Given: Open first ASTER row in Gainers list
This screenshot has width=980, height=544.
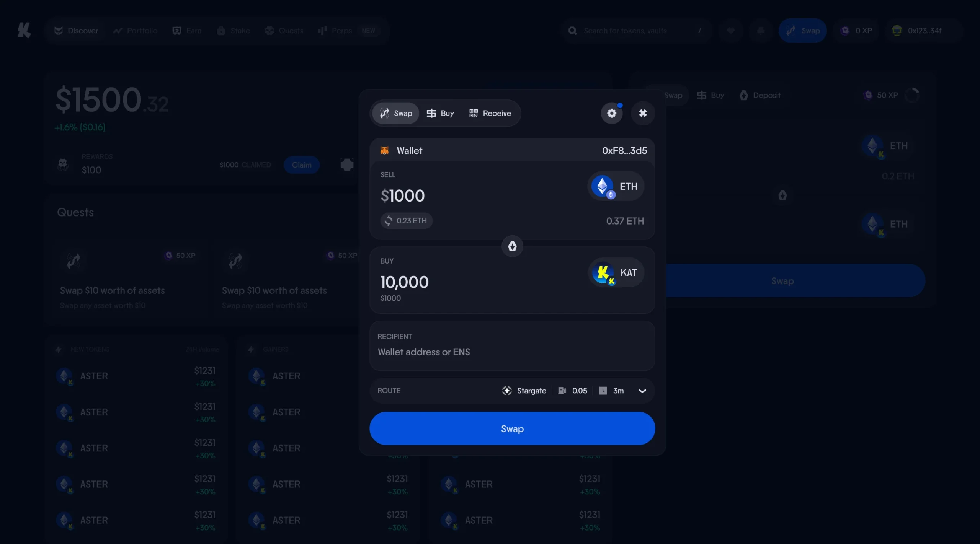Looking at the screenshot, I should click(328, 376).
